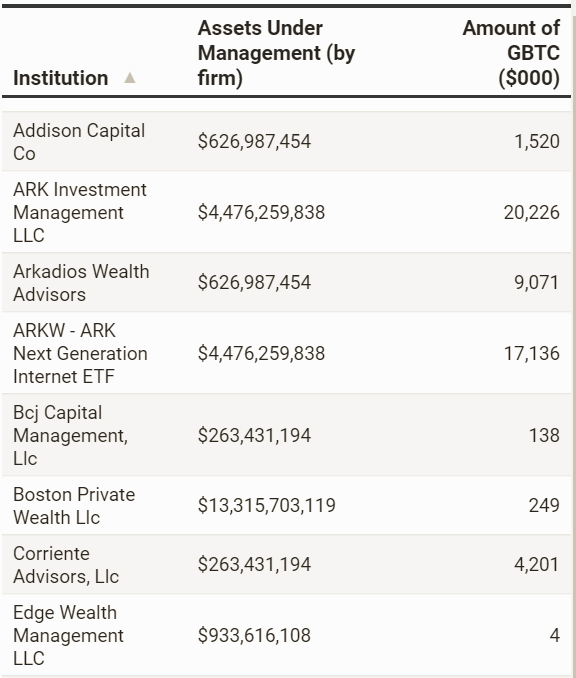Click Boston Private Wealth Llc name
The image size is (576, 678).
click(74, 505)
